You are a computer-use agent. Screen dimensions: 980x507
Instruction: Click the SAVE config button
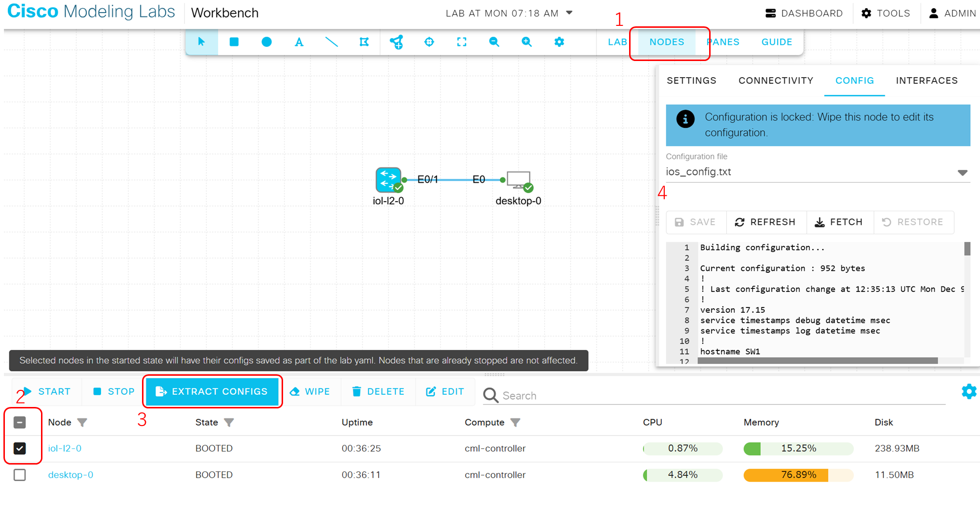coord(695,222)
